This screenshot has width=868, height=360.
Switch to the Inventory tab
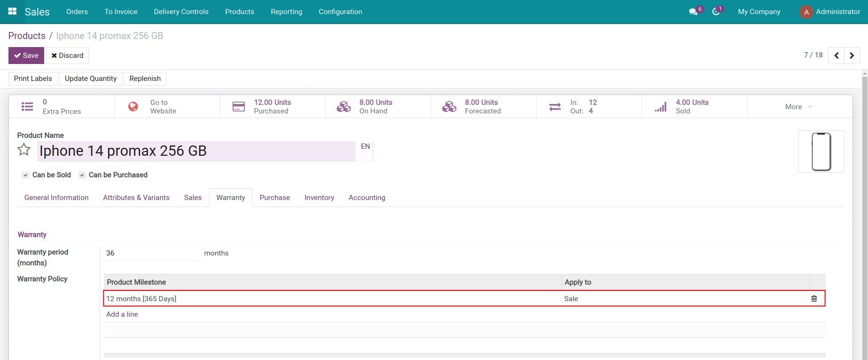(x=319, y=198)
